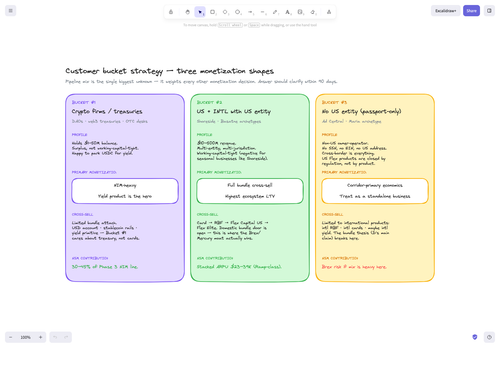Viewport: 500px width, 375px height.
Task: Select the 'US + INTL with US entity' heading
Action: (234, 111)
